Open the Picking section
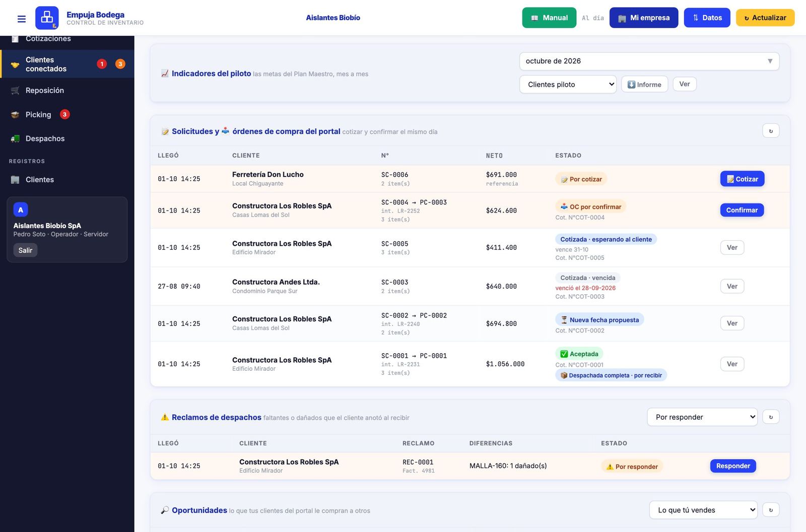The width and height of the screenshot is (806, 532). pos(67,114)
